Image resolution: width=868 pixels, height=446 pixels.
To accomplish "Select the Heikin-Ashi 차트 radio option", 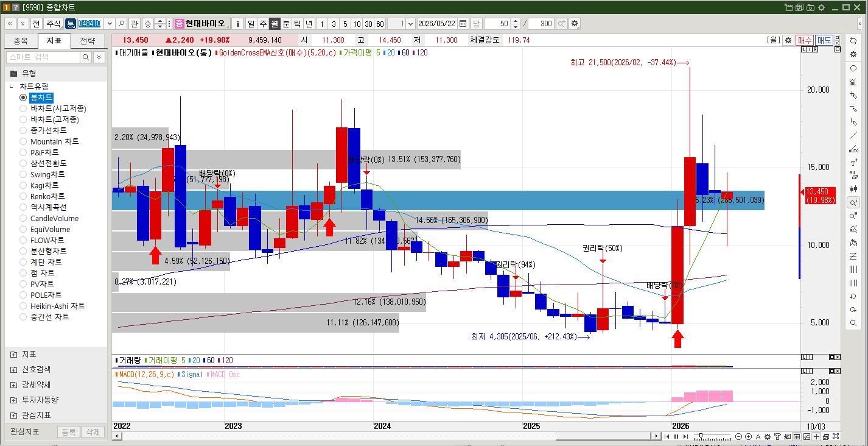I will [23, 306].
